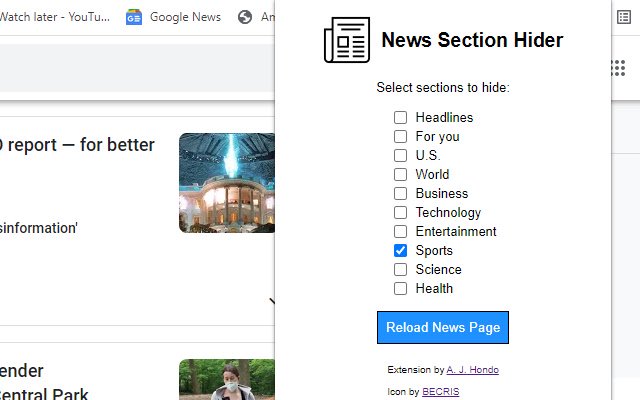This screenshot has width=640, height=400.
Task: Uncheck the Sports checkbox
Action: 400,251
